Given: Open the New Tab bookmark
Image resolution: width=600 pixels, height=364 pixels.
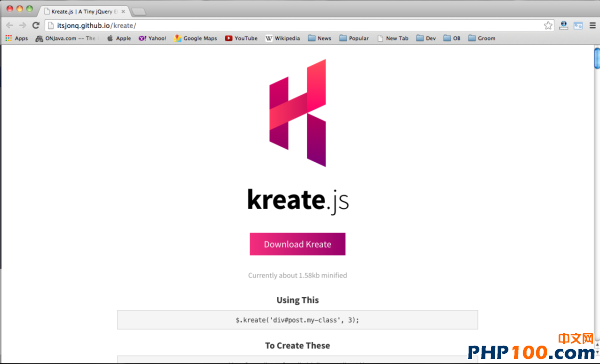Looking at the screenshot, I should (393, 38).
